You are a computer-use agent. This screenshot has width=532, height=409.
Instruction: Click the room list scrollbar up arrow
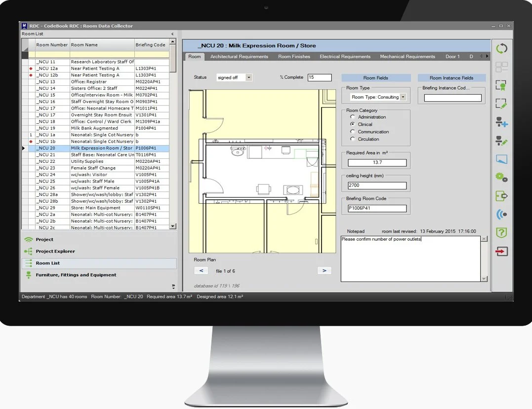pos(173,41)
